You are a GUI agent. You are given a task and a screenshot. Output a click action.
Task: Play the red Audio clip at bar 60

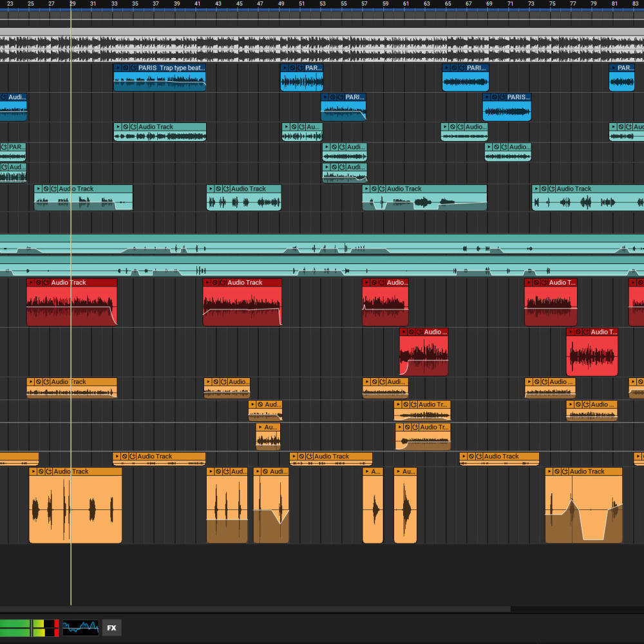404,332
